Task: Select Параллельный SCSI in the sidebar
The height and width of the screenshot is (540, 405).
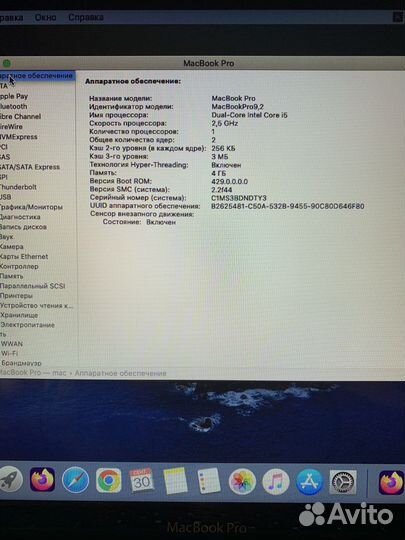Action: coord(33,286)
